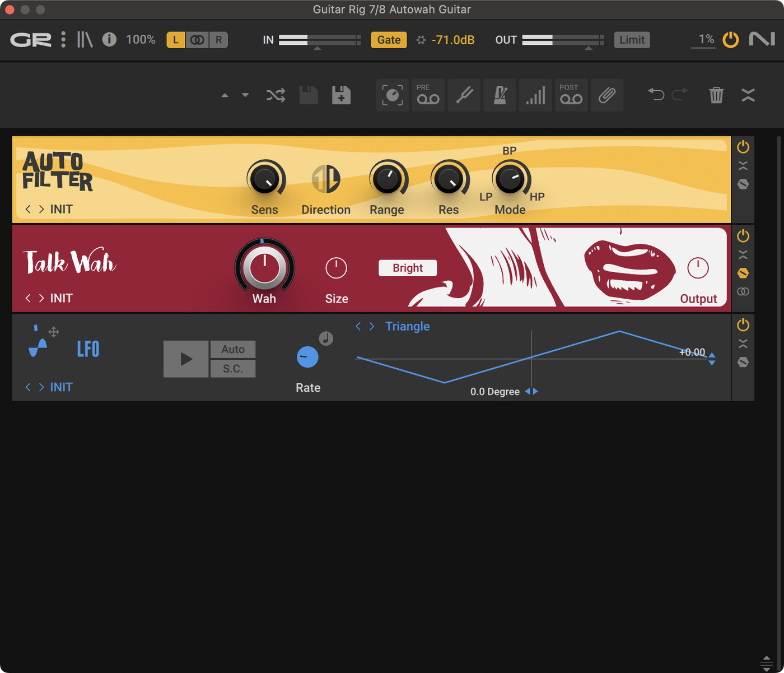784x673 pixels.
Task: Click the LFO play button
Action: click(186, 359)
